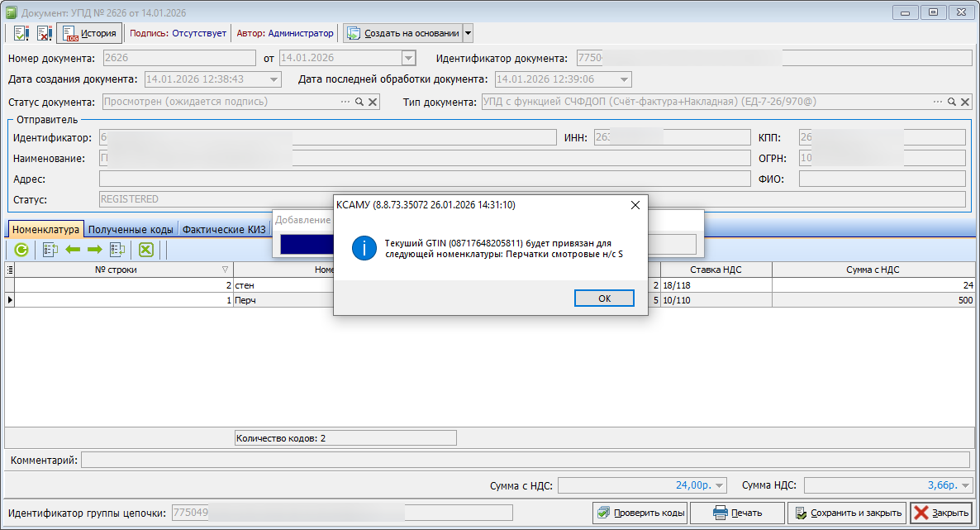The height and width of the screenshot is (530, 980).
Task: Click the green Excel export icon
Action: point(146,249)
